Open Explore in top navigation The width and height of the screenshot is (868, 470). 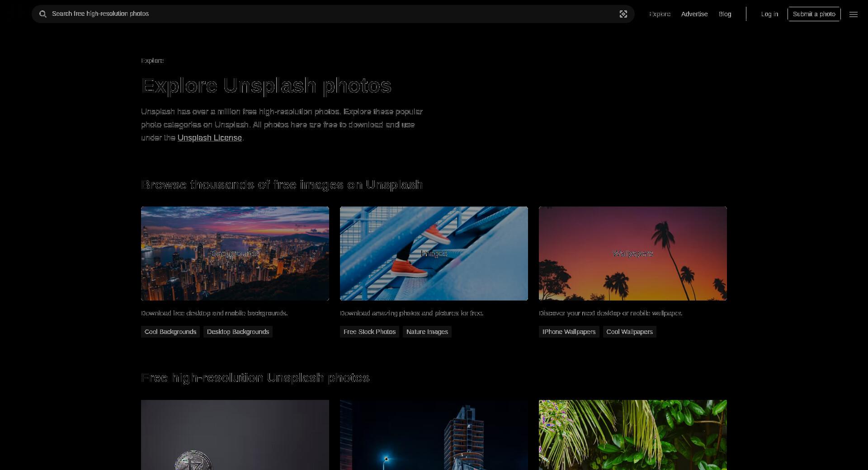[660, 14]
